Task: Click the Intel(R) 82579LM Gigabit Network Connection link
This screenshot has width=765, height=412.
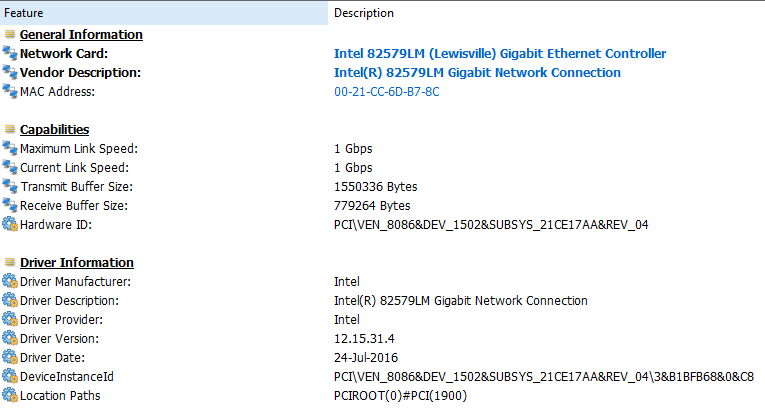Action: click(477, 72)
